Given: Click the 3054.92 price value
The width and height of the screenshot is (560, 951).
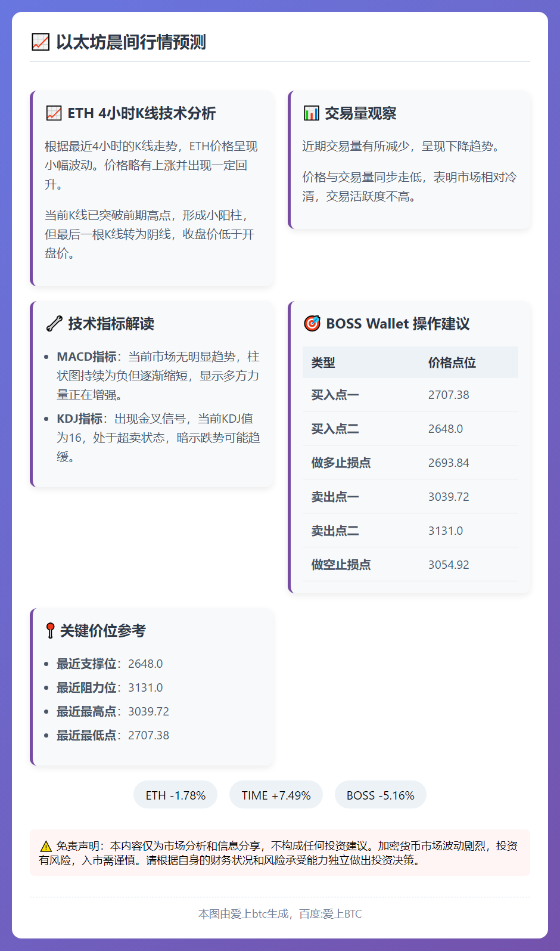Looking at the screenshot, I should click(449, 565).
